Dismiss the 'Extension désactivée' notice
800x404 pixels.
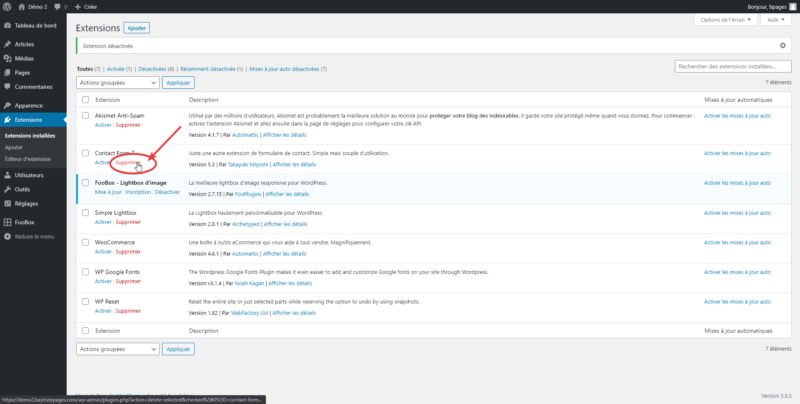(782, 46)
